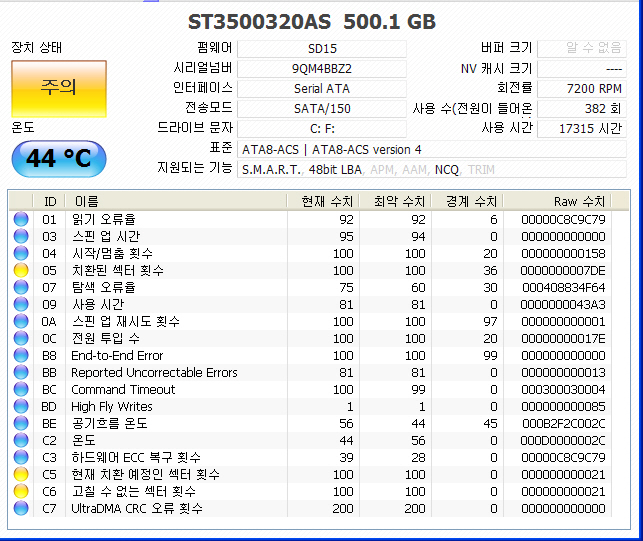Click the buffer size field 알 수 없음
Screen dimensions: 643x541
582,49
